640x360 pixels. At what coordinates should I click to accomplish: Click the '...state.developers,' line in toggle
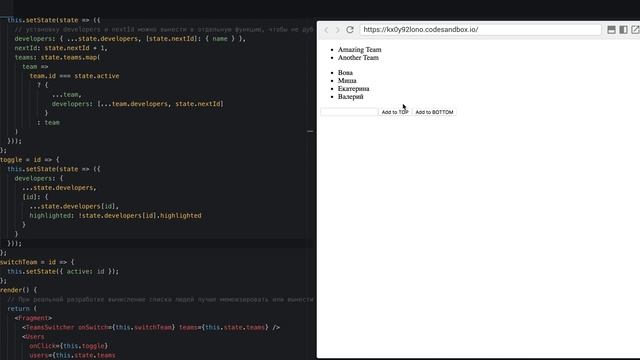pos(59,188)
